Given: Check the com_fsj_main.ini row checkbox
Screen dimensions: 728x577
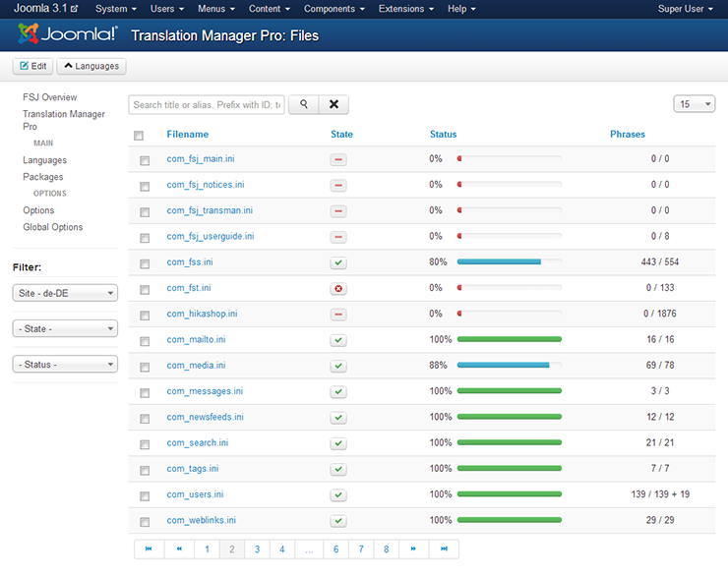Looking at the screenshot, I should click(x=145, y=160).
